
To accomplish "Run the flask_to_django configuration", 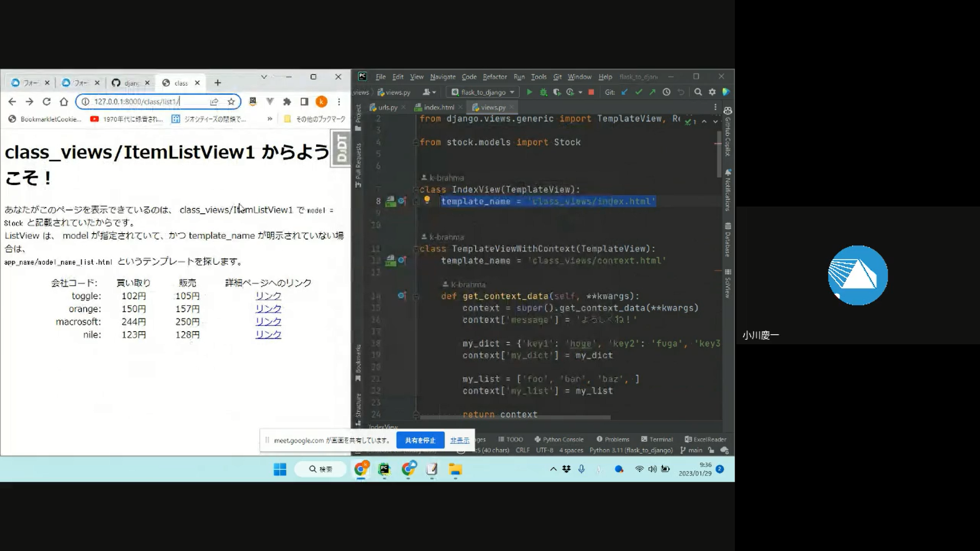I will click(x=529, y=92).
